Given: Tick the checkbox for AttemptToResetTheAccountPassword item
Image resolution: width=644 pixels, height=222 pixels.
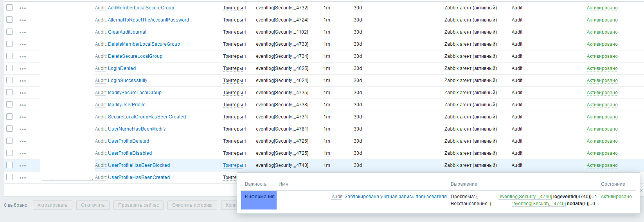Looking at the screenshot, I should [9, 20].
